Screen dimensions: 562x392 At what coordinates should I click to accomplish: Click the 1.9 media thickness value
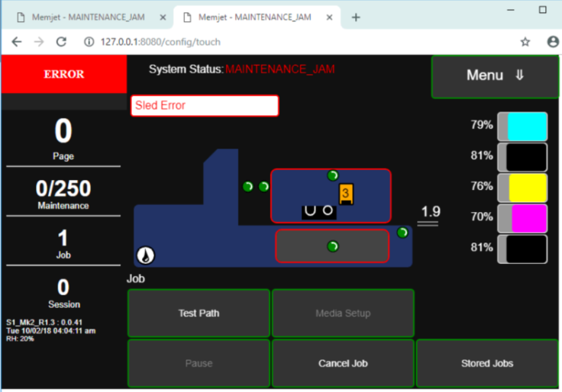click(x=431, y=211)
